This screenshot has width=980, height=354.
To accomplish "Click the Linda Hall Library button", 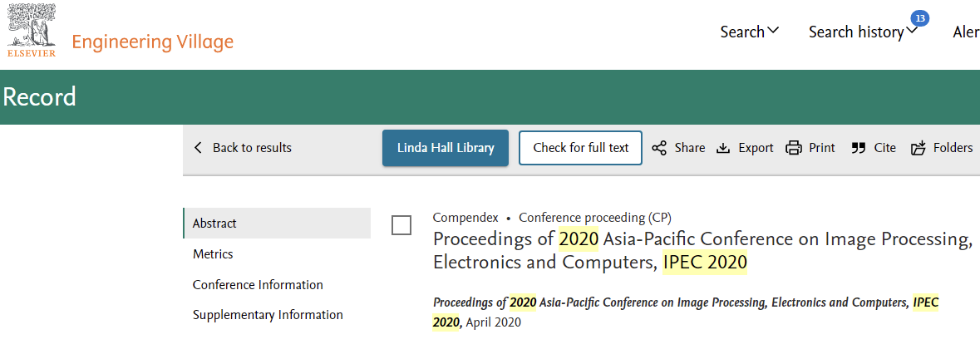I will 446,148.
